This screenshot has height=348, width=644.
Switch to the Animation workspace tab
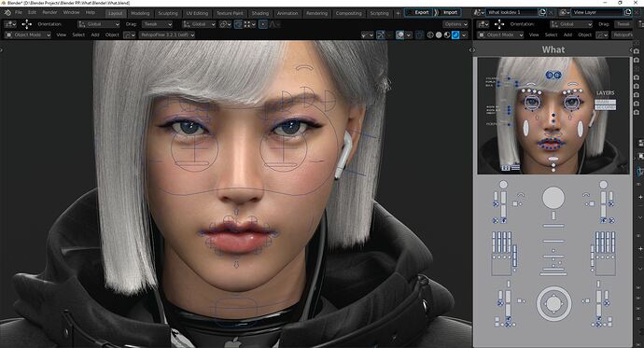[x=287, y=13]
